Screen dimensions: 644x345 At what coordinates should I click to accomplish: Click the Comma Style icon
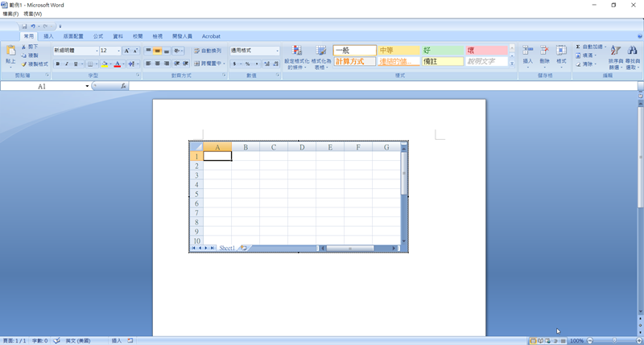coord(257,64)
